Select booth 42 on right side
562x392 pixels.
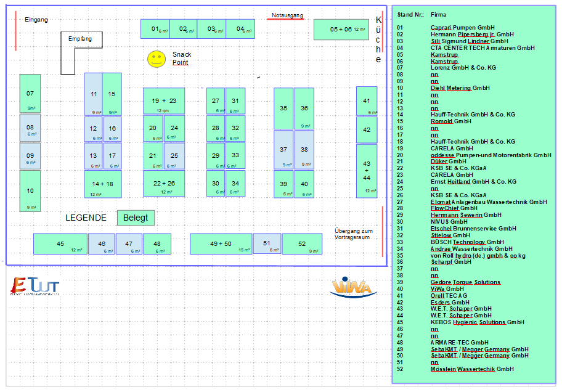[367, 130]
